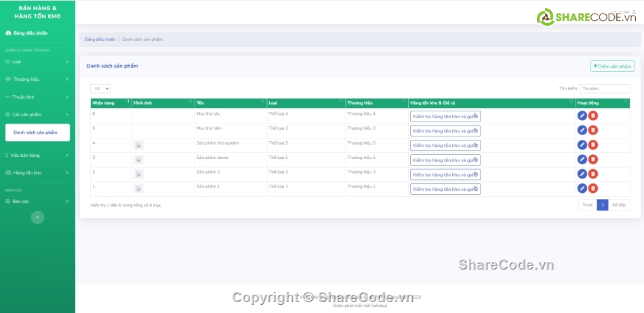This screenshot has width=644, height=313.
Task: Click edit pencil icon for Mục thứ sáu
Action: 582,116
